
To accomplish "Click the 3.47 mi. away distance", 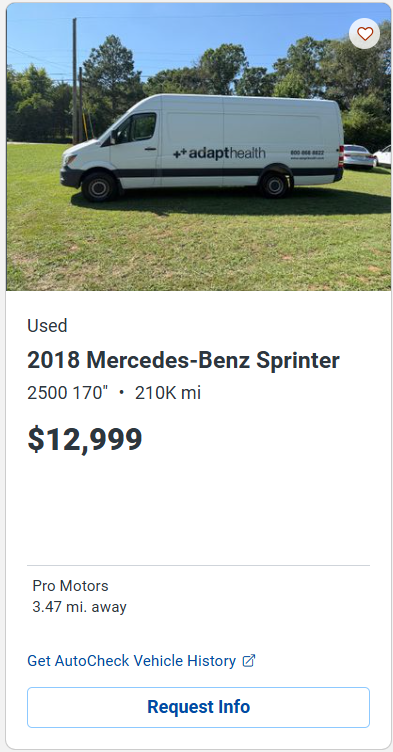I will [79, 607].
